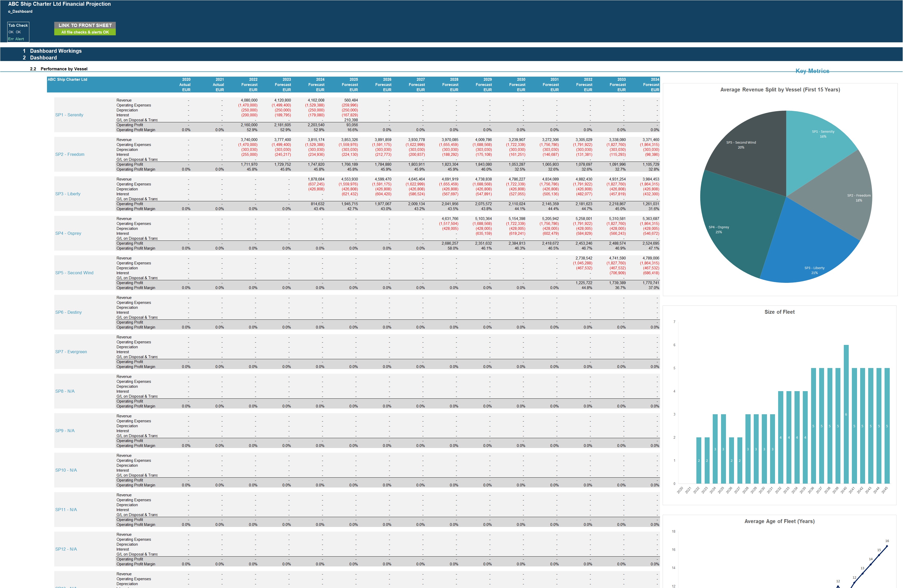Click the LINK TO FRONT SHEET button
Image resolution: width=924 pixels, height=588 pixels.
tap(85, 25)
